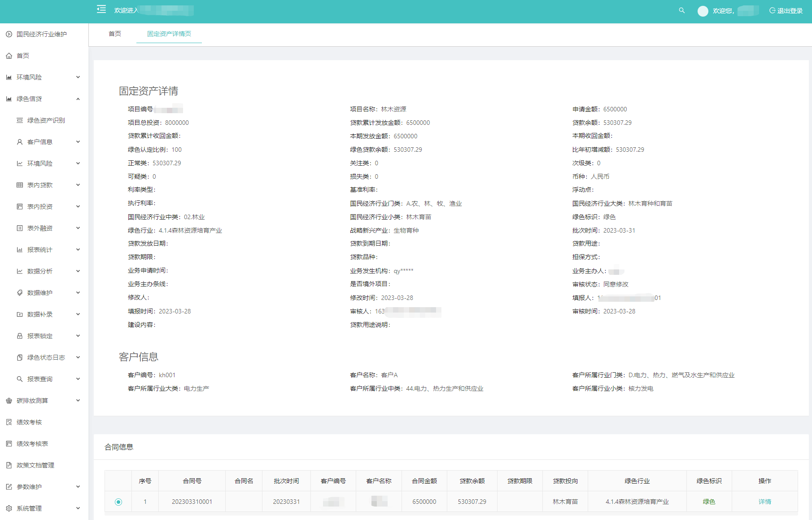Click the contract amount cell 6500000
The image size is (812, 520).
tap(424, 502)
